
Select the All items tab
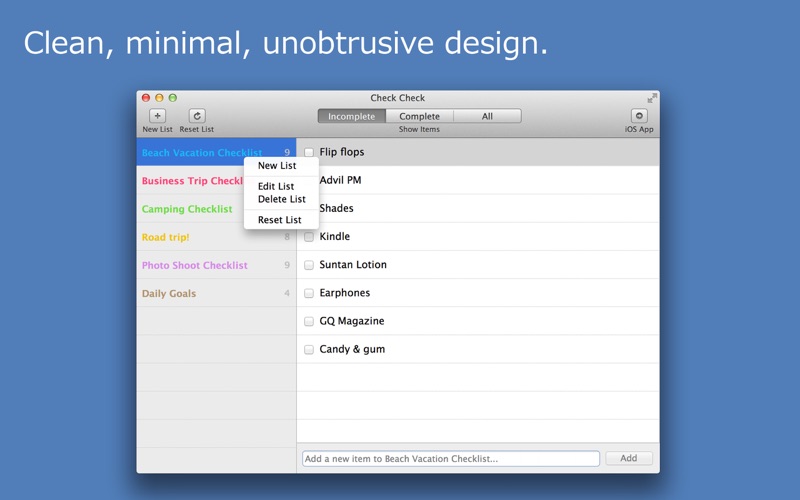[487, 116]
